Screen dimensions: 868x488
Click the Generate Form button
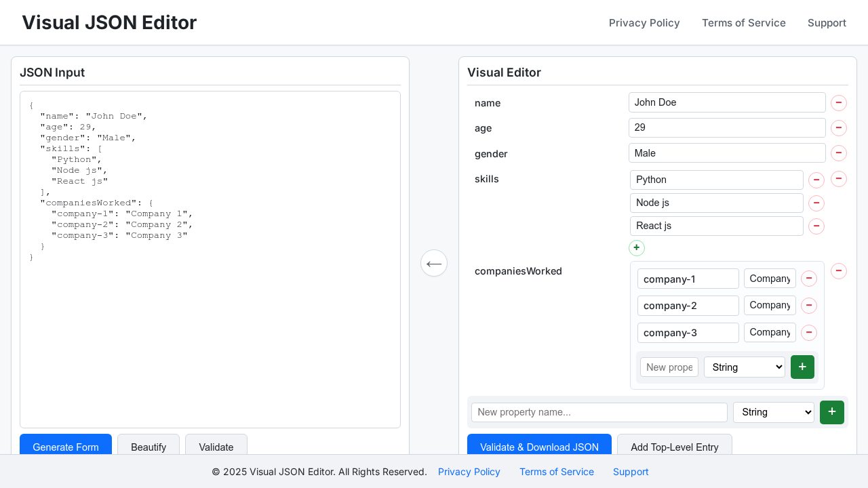66,447
